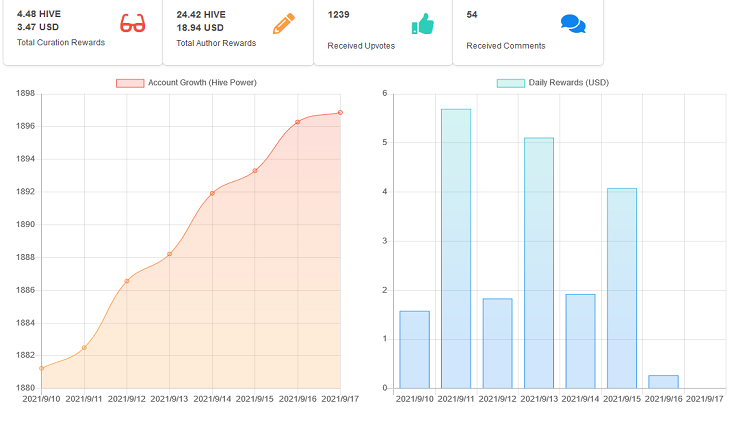This screenshot has height=424, width=749.
Task: Click the Total Curation Rewards label
Action: pos(61,42)
